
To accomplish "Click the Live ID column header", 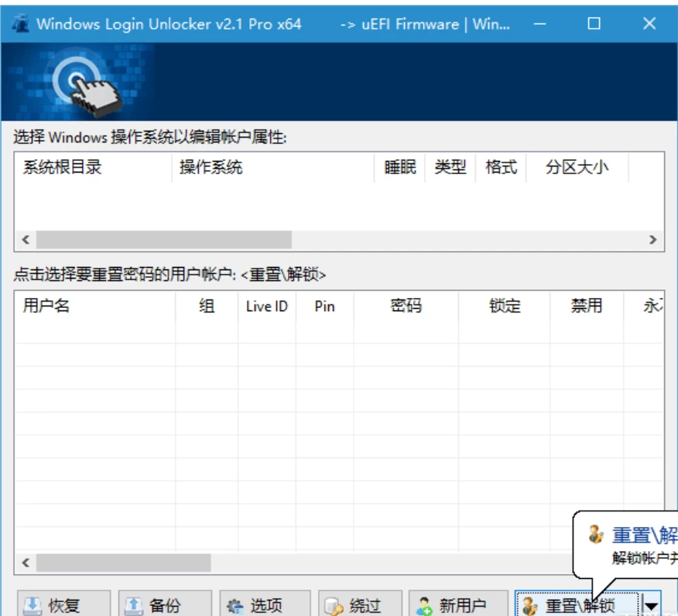I will [267, 306].
